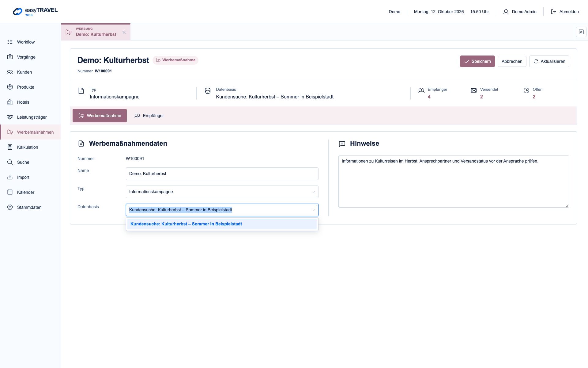Click the easyTRAVEL Web logo
This screenshot has width=588, height=368.
35,12
